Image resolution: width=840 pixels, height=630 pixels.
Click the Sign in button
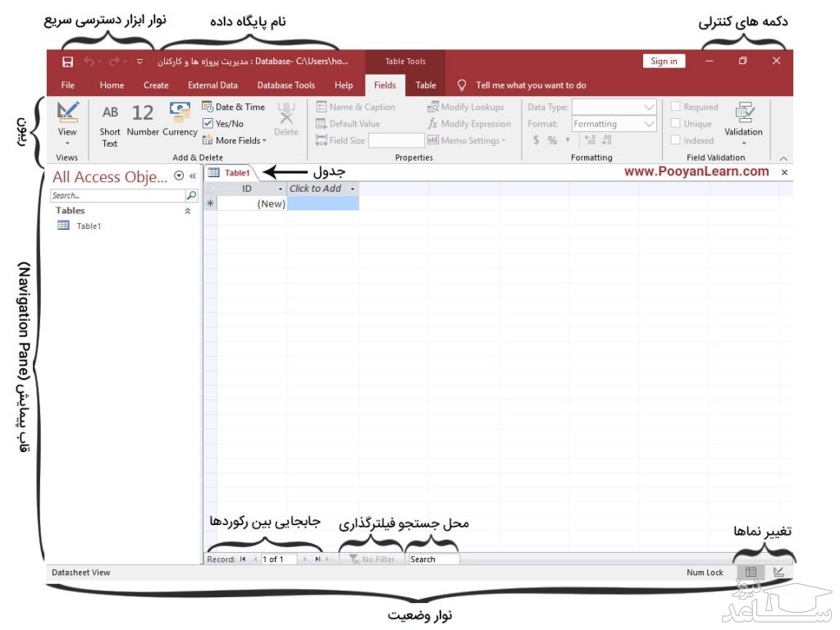[664, 62]
